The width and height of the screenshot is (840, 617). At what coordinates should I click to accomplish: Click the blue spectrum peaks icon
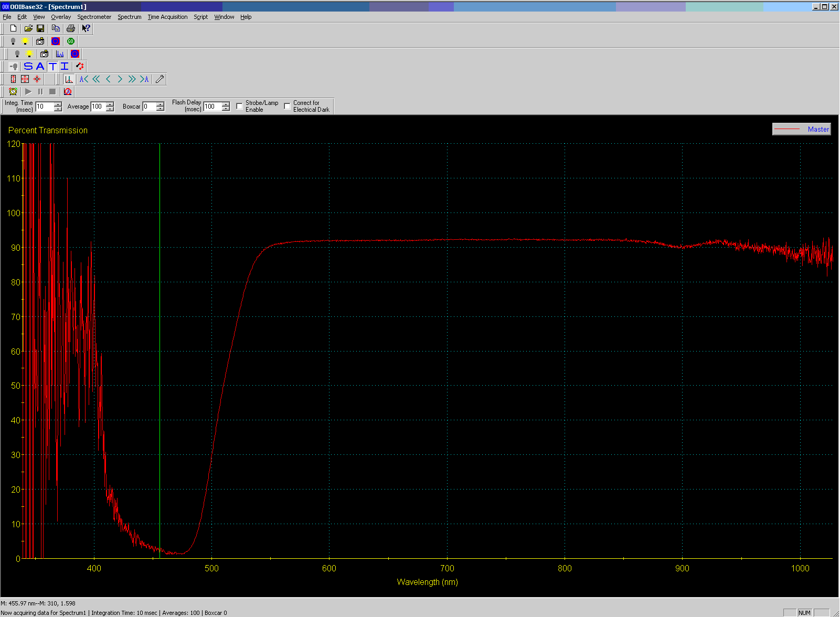[60, 54]
